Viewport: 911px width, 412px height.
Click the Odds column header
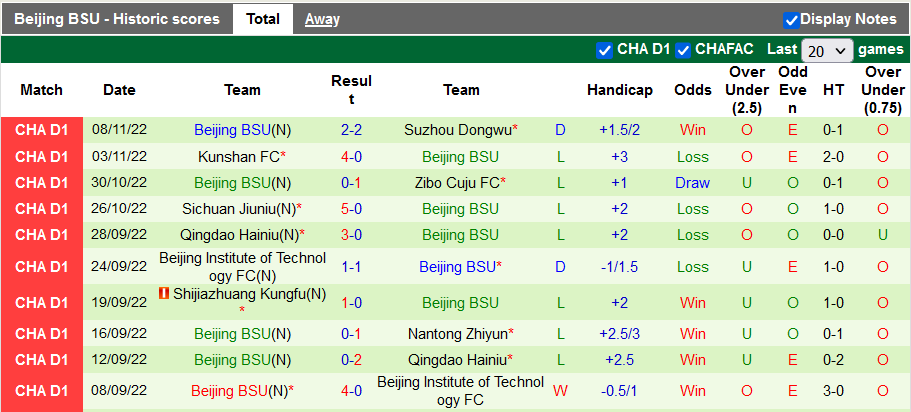(693, 90)
